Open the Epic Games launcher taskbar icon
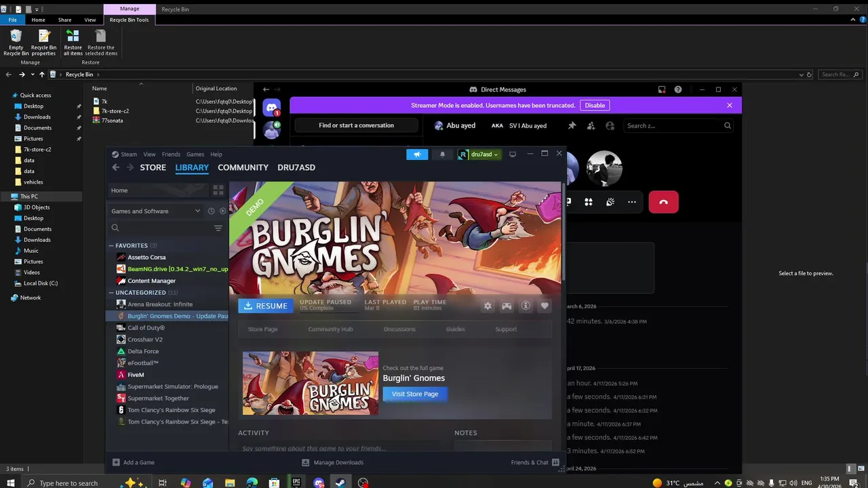Image resolution: width=868 pixels, height=488 pixels. coord(296,483)
